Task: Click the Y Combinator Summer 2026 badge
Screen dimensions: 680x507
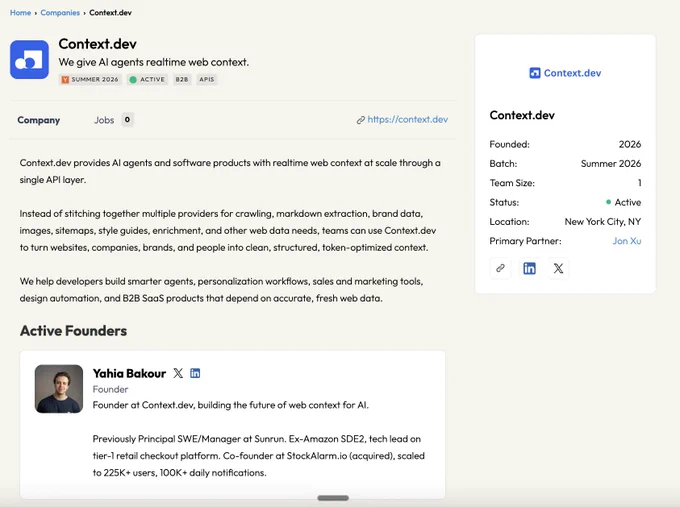Action: [90, 79]
